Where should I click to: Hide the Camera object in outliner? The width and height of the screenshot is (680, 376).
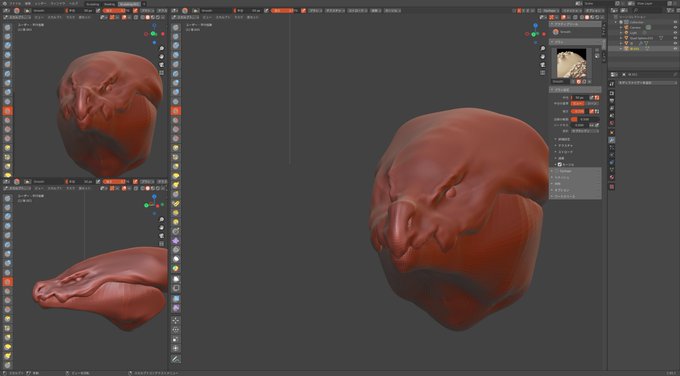(675, 27)
